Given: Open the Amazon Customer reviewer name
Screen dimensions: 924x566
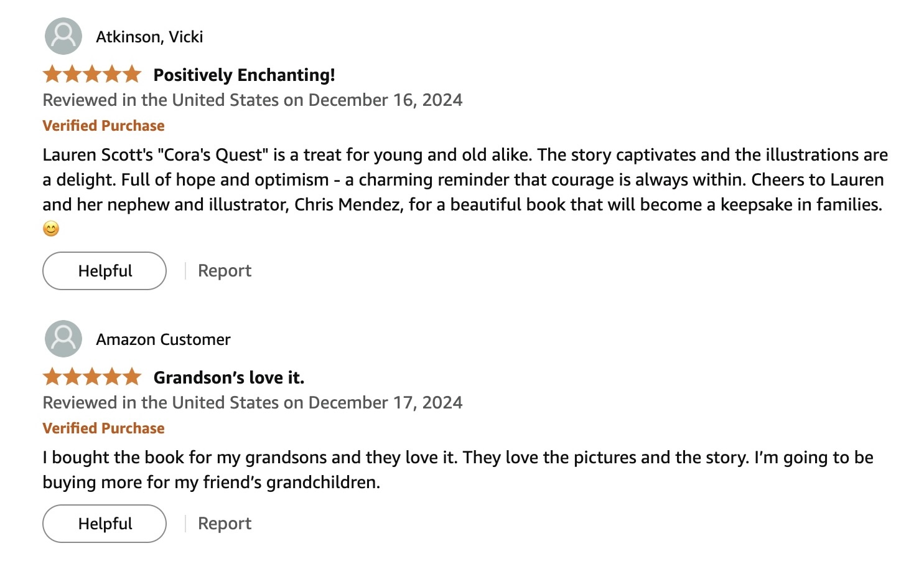Looking at the screenshot, I should coord(163,339).
